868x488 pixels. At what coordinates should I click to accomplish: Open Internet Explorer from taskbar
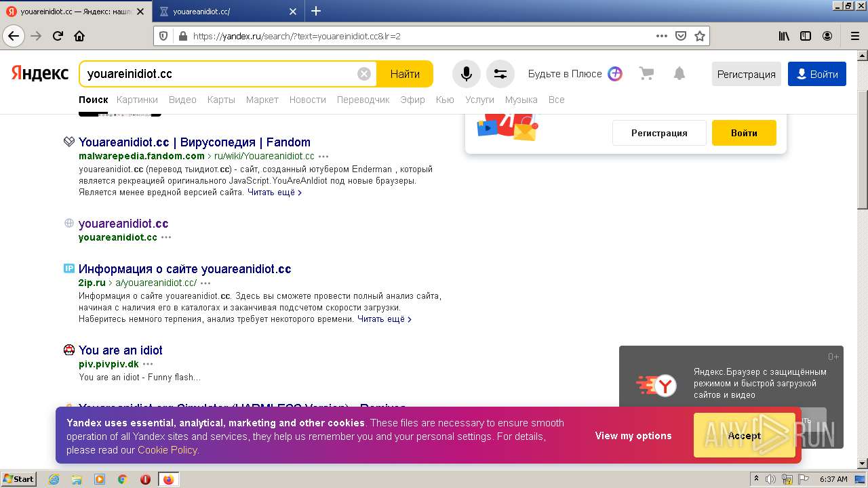(54, 479)
